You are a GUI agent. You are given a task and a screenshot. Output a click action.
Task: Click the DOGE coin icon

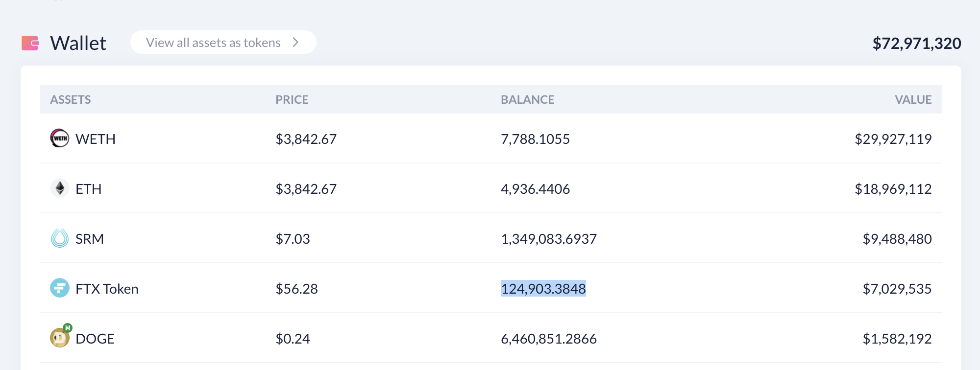pyautogui.click(x=60, y=338)
